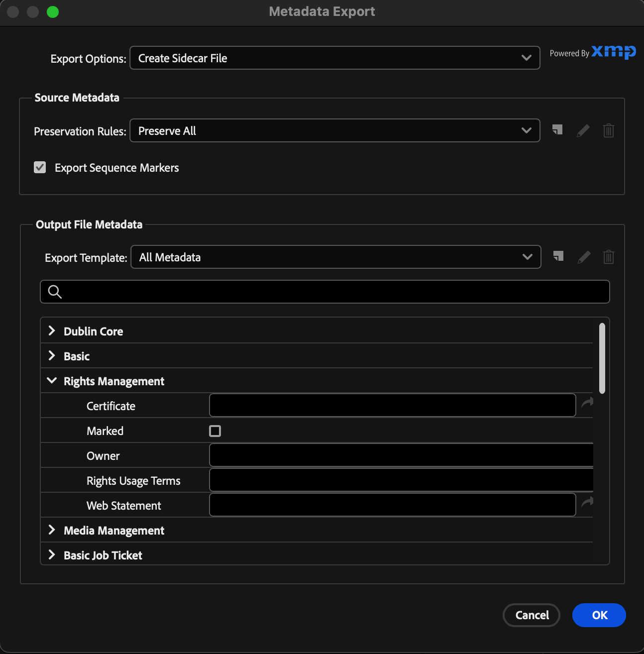The height and width of the screenshot is (654, 644).
Task: Click arrow icon beside Certificate field
Action: click(587, 402)
